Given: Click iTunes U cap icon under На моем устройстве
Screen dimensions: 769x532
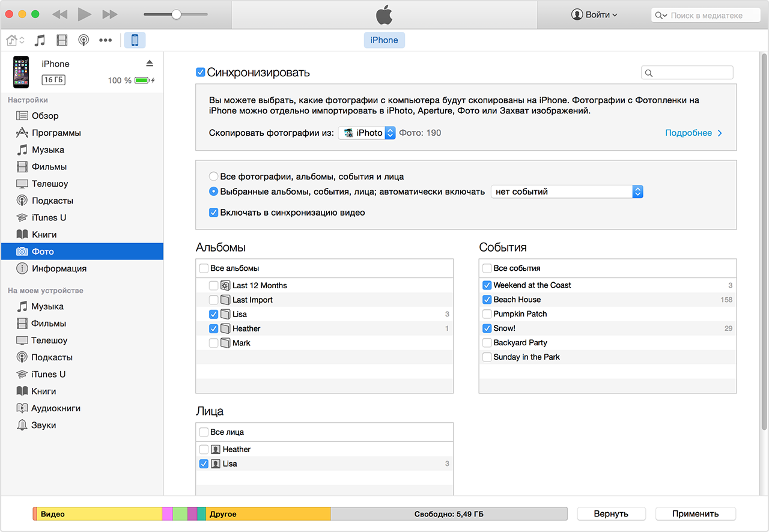Looking at the screenshot, I should (x=22, y=374).
